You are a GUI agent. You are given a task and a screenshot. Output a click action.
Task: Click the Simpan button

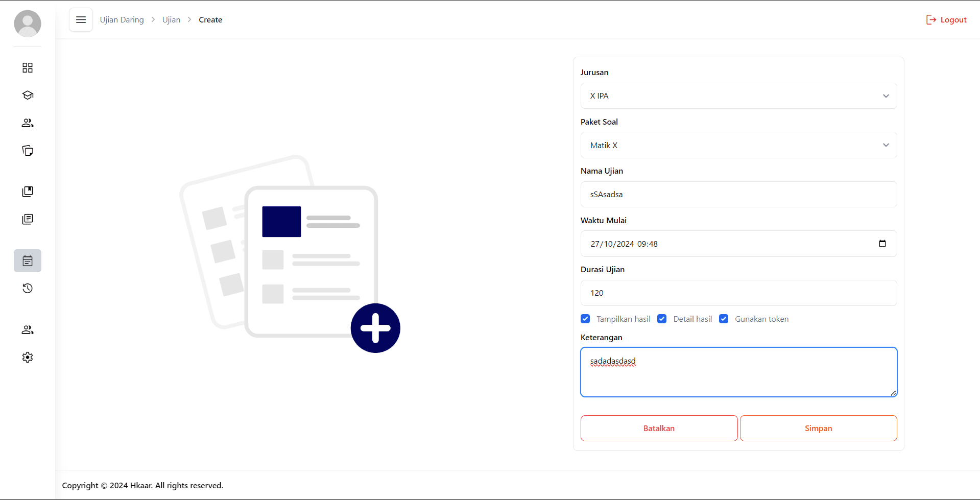point(818,428)
